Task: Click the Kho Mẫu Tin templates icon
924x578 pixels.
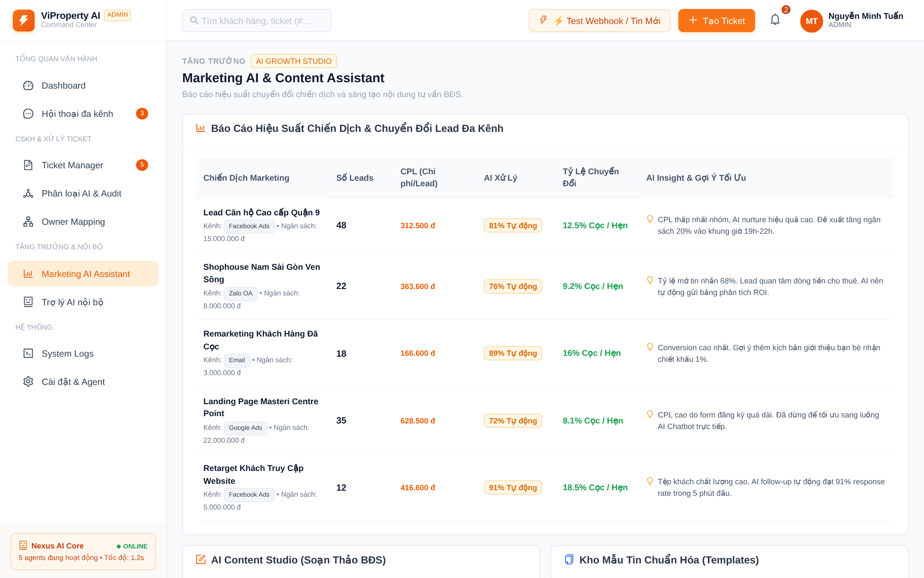Action: click(x=569, y=560)
